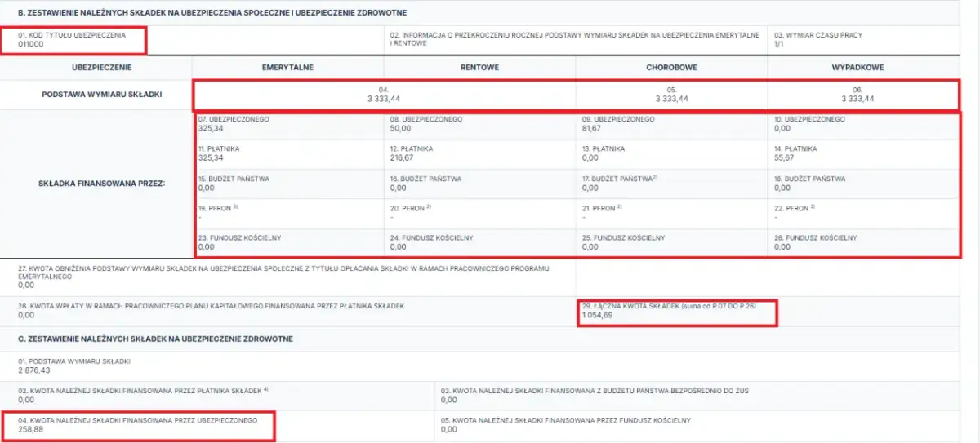Click field 15 BUDŻET PAŃSTWA
Screen dimensions: 980x443
[287, 184]
